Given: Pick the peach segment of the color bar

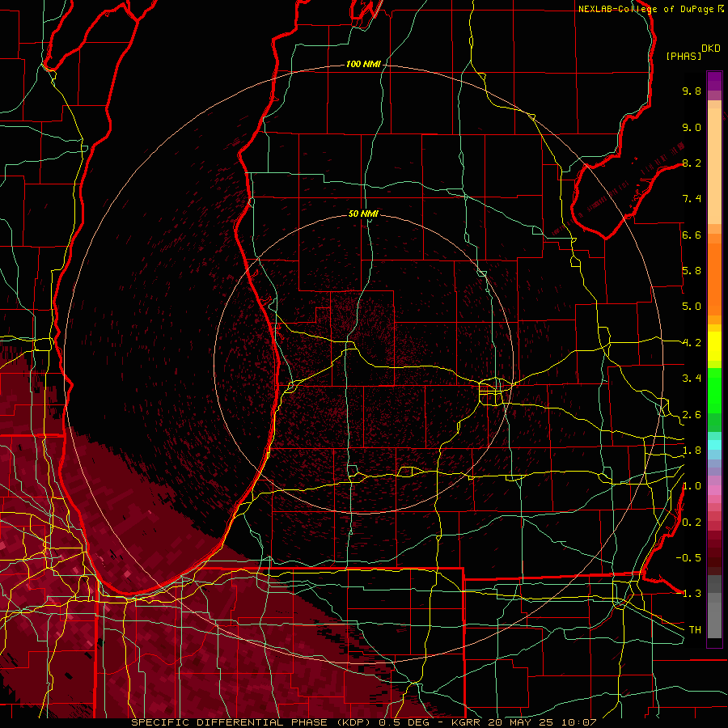Looking at the screenshot, I should click(714, 166).
